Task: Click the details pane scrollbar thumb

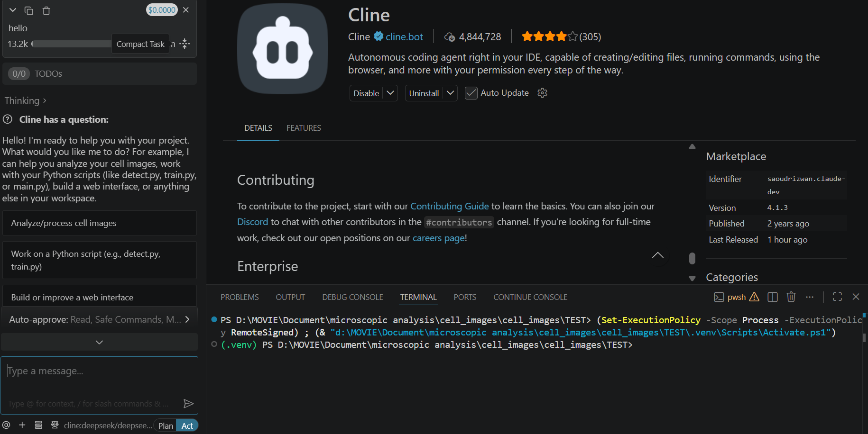Action: pos(692,258)
